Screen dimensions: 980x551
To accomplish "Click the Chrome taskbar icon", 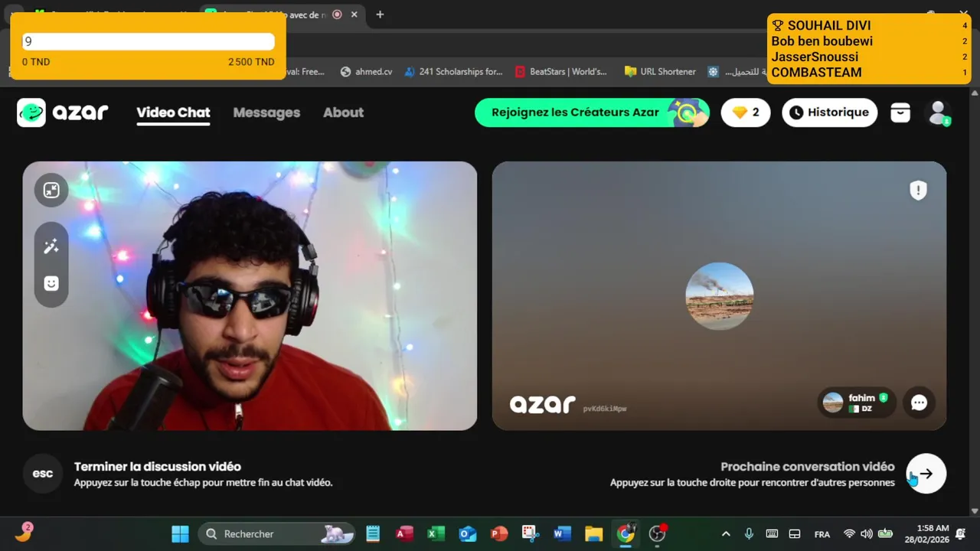I will 626,533.
